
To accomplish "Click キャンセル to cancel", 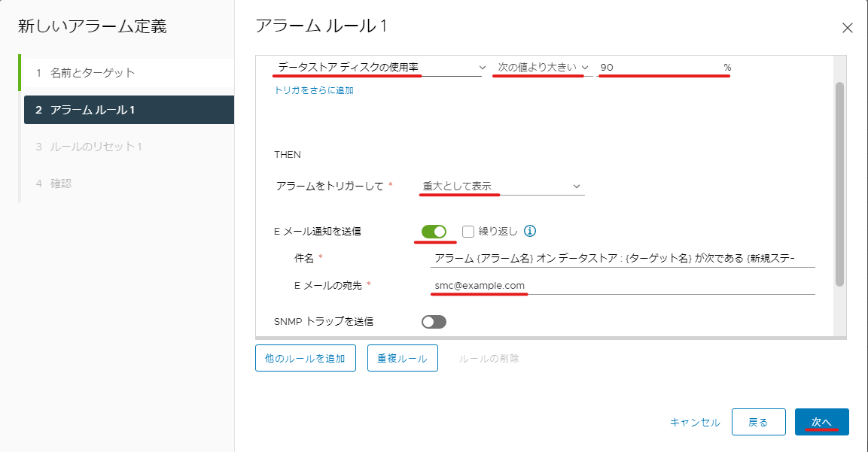I will (695, 423).
